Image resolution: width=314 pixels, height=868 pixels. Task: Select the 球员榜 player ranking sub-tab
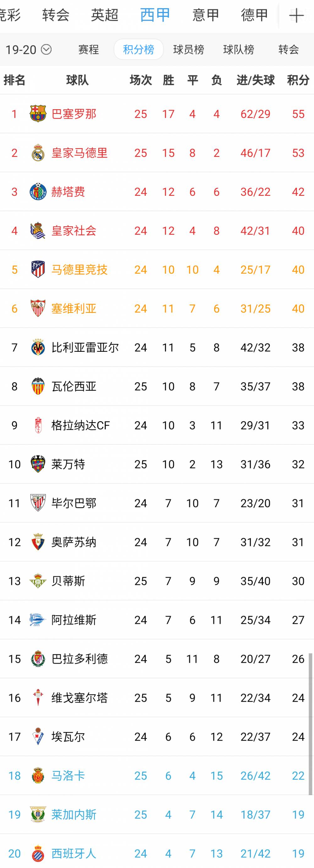(188, 50)
